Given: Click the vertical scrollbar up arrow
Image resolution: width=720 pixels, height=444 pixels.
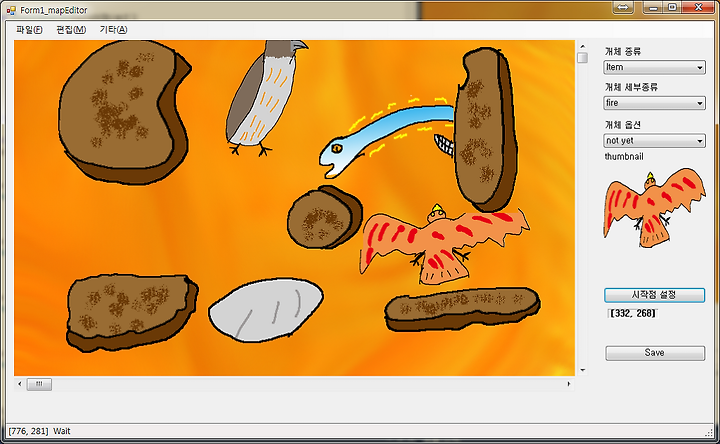Looking at the screenshot, I should coord(582,46).
